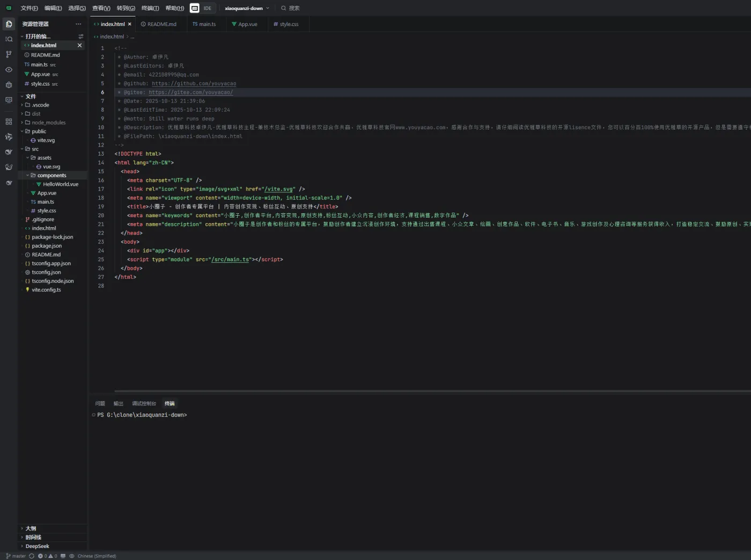Follow the github.com/youyacao link in the code
This screenshot has width=751, height=560.
[x=194, y=84]
